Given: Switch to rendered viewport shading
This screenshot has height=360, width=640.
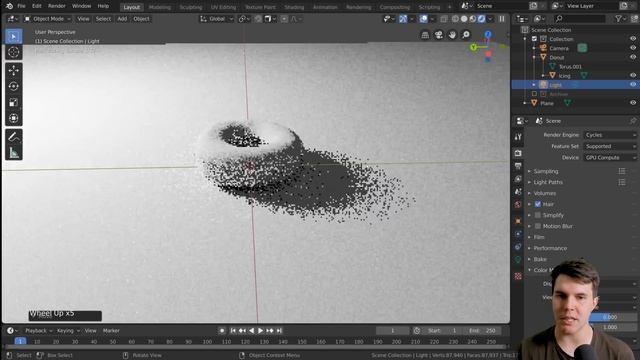Looking at the screenshot, I should 482,19.
